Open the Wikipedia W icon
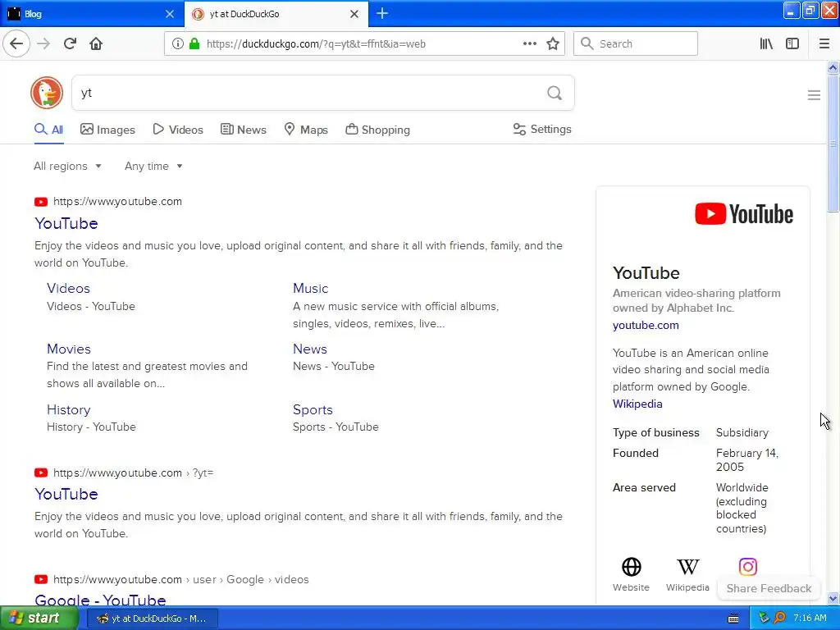The width and height of the screenshot is (840, 630). point(688,567)
